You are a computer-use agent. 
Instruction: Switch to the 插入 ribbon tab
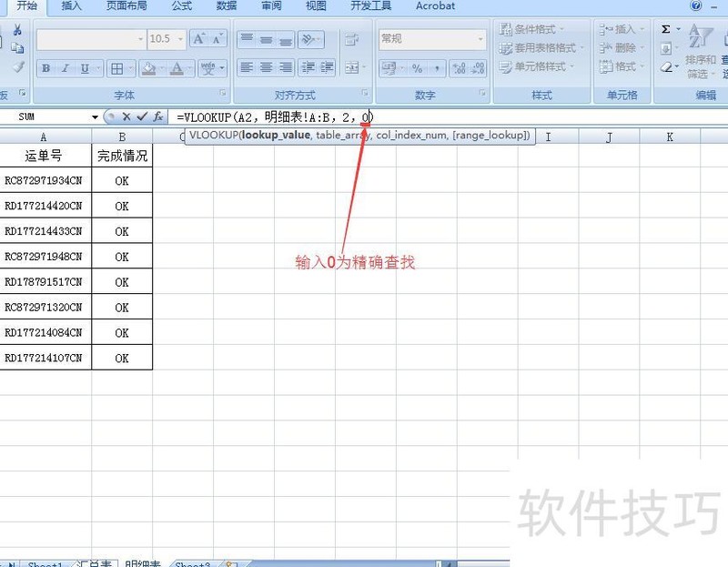pos(70,6)
